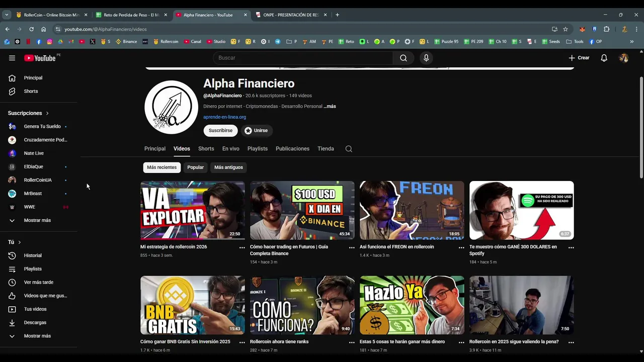Click Crear button
Viewport: 644px width, 362px height.
[579, 58]
